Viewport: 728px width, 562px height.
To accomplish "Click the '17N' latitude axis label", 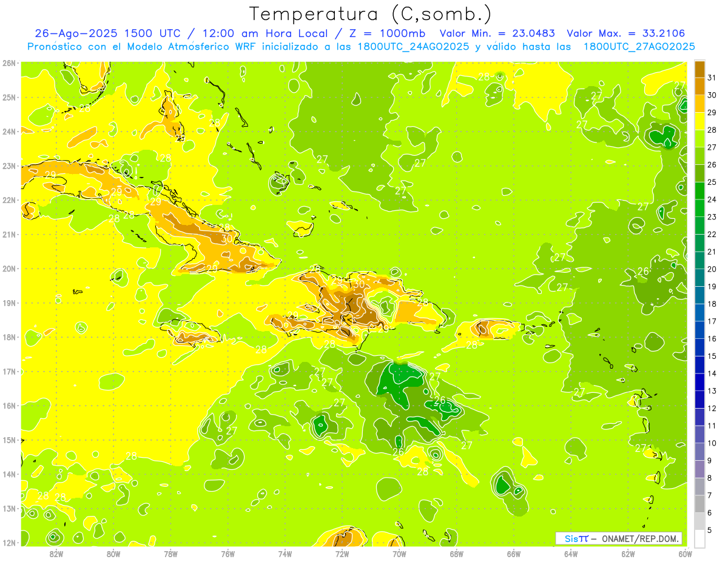I will point(9,372).
